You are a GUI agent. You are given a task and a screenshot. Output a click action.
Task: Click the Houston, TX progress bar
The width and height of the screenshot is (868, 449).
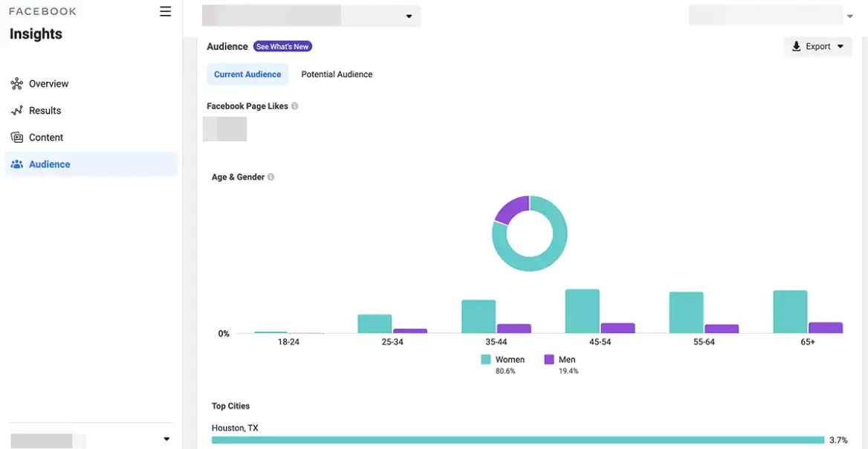click(516, 439)
